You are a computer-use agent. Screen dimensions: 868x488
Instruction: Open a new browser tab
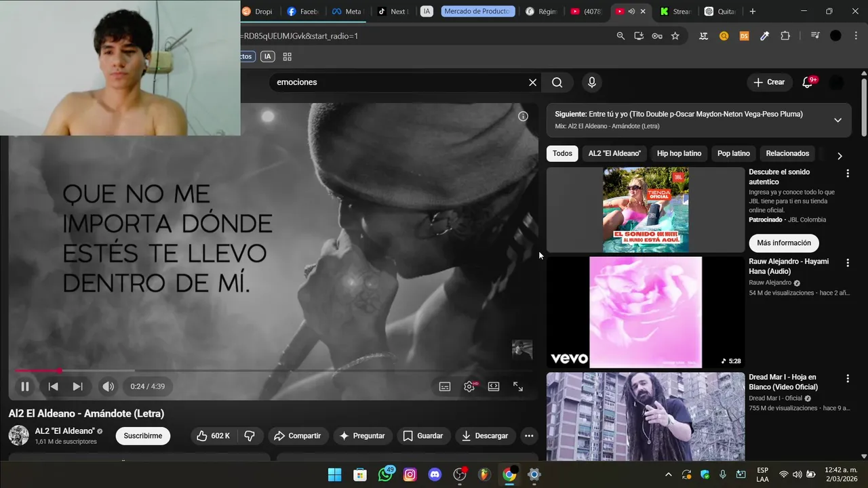(753, 12)
